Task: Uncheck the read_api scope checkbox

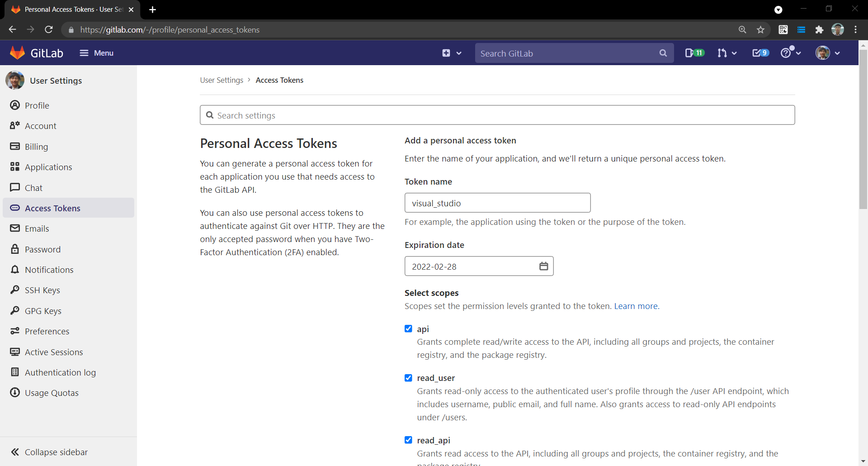Action: [x=408, y=440]
